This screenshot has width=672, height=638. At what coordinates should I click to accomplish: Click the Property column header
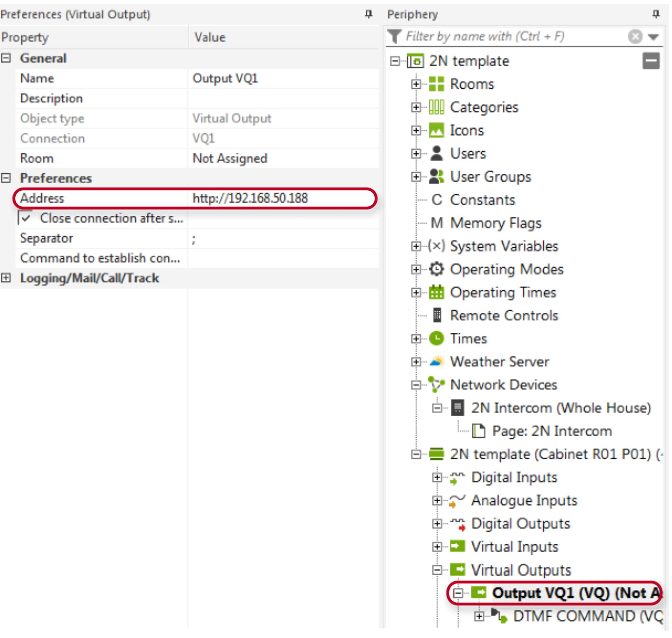(94, 37)
